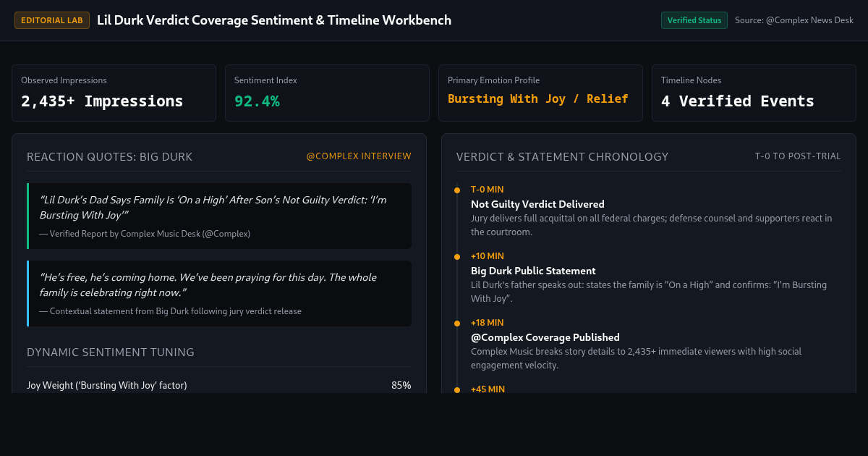
Task: Click the 85% Joy Weight value
Action: tap(401, 386)
